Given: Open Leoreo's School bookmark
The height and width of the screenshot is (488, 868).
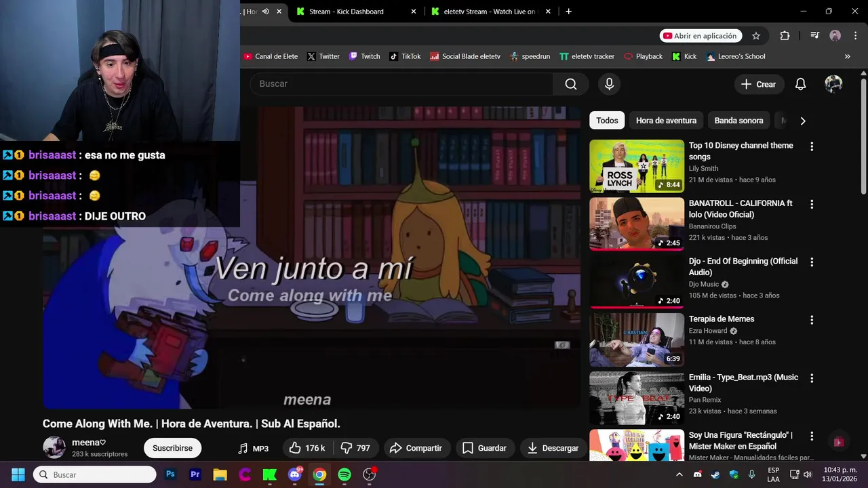Looking at the screenshot, I should 736,56.
